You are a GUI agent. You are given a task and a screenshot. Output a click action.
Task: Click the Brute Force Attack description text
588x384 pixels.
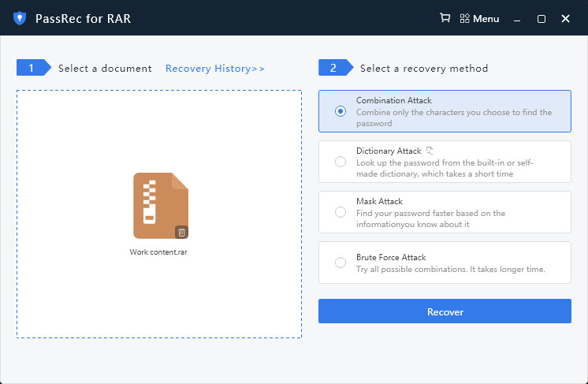click(x=450, y=269)
